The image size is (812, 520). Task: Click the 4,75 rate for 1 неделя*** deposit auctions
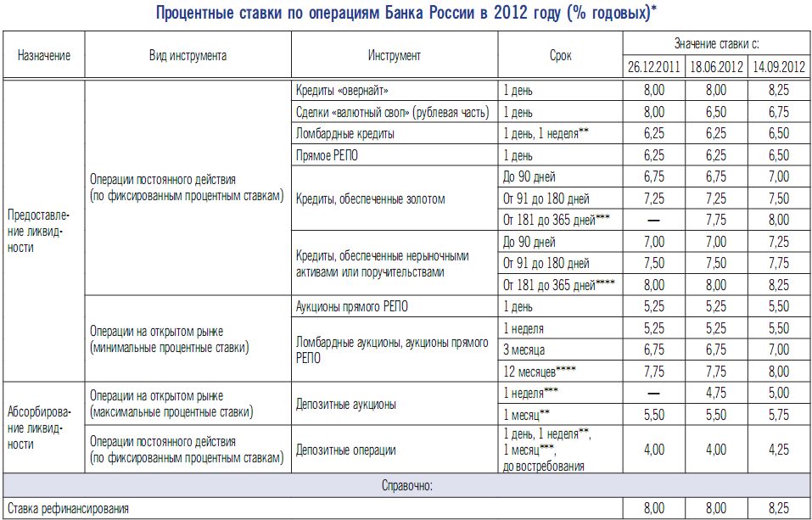(716, 393)
